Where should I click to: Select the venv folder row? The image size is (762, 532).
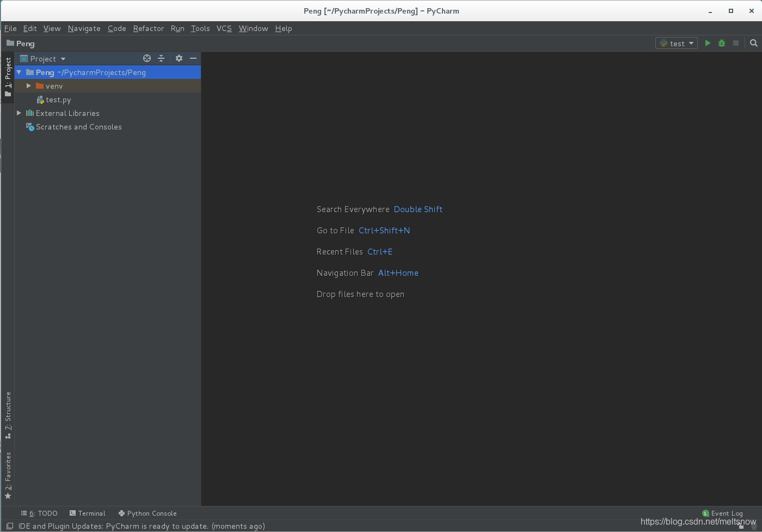pos(108,86)
